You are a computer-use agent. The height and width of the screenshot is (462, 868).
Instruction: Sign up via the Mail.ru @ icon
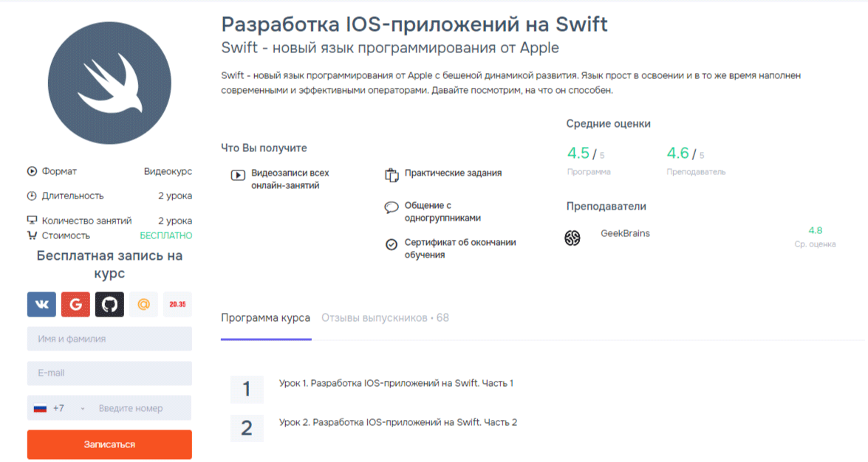[143, 304]
